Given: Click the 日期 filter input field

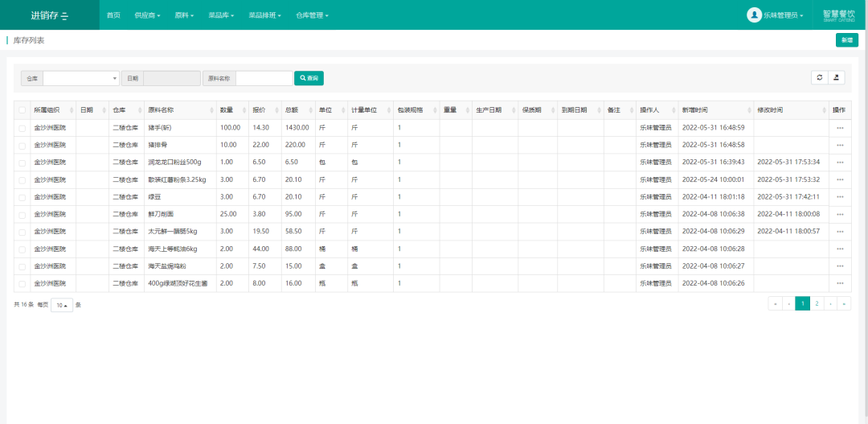Looking at the screenshot, I should click(172, 78).
